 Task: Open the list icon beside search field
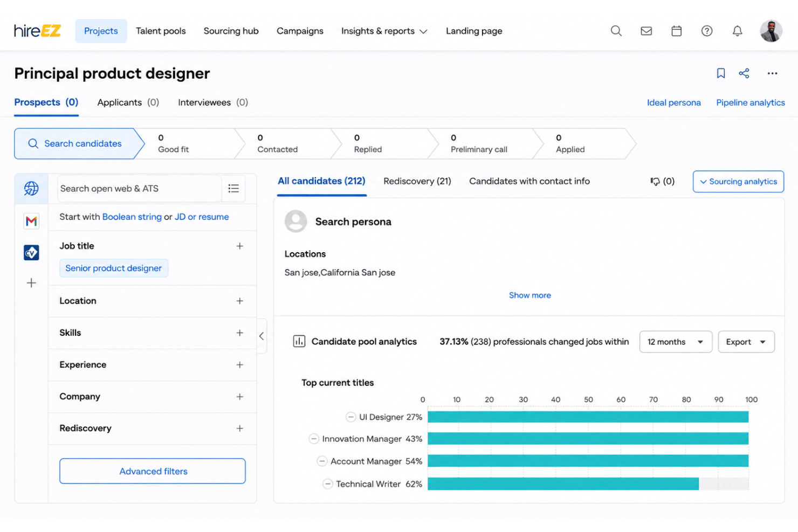(x=233, y=188)
